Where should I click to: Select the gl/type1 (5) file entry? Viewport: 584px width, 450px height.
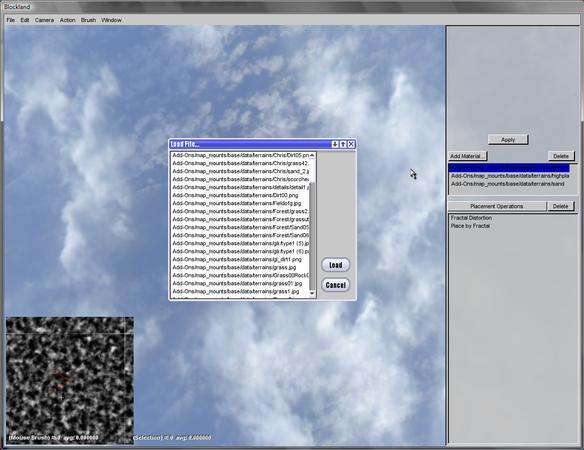pyautogui.click(x=241, y=243)
